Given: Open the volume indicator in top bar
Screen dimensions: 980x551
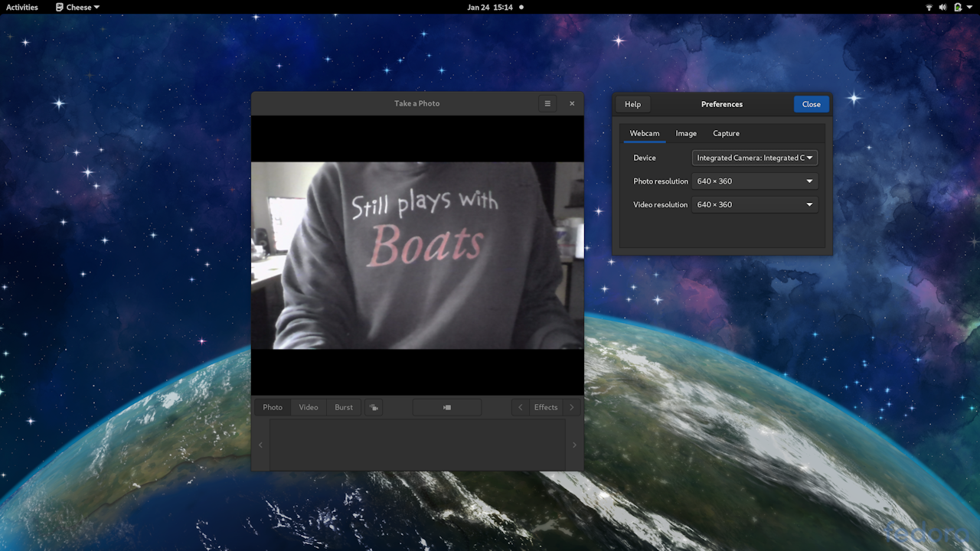Looking at the screenshot, I should pos(943,7).
